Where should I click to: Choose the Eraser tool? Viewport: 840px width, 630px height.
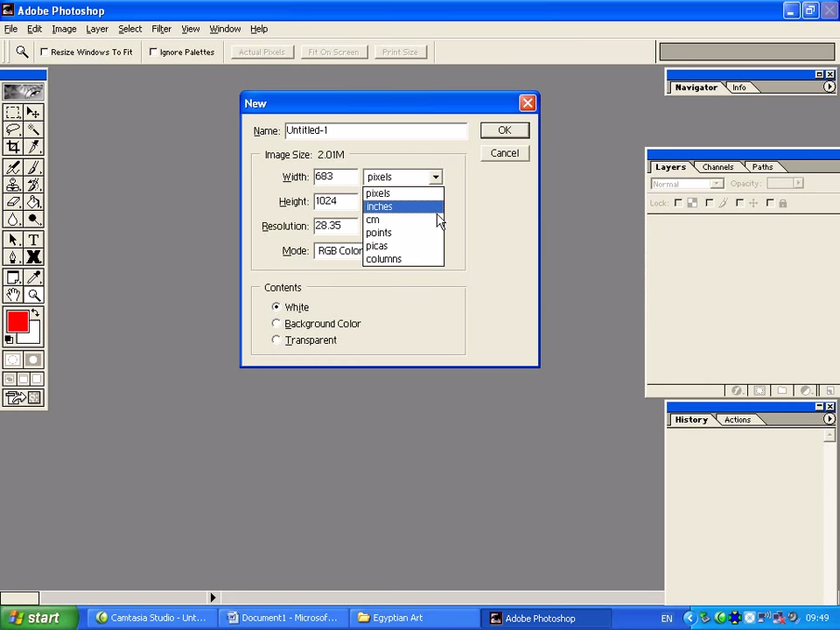[13, 202]
